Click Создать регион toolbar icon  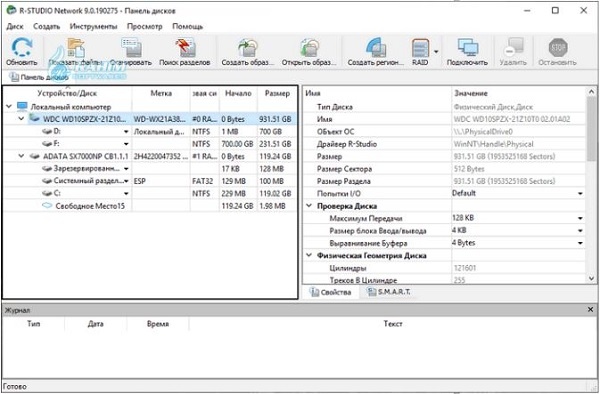pos(375,52)
